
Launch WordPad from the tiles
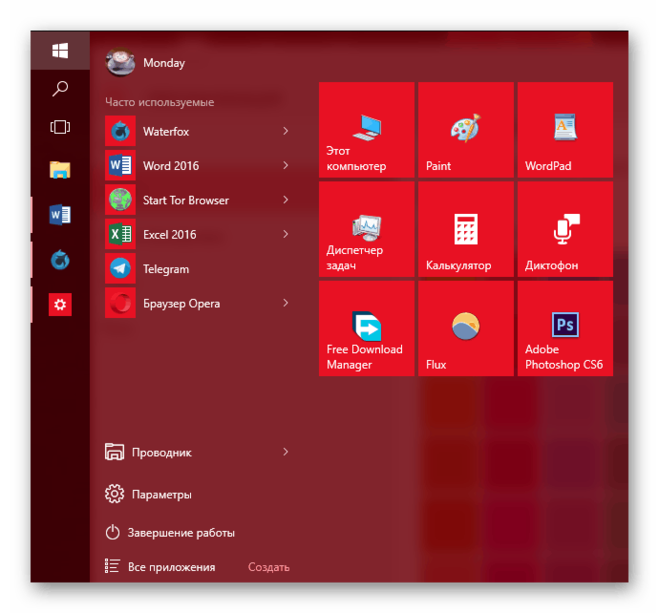(x=565, y=130)
